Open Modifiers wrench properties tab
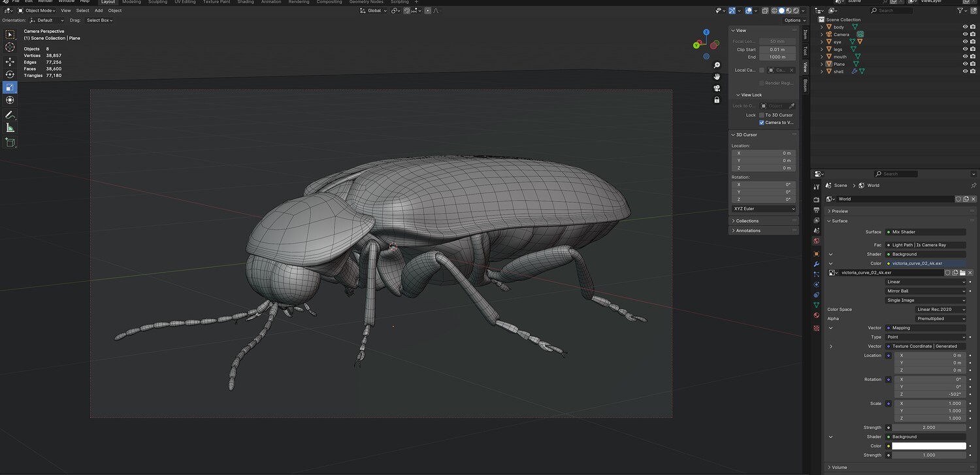Viewport: 980px width, 475px height. coord(816,264)
